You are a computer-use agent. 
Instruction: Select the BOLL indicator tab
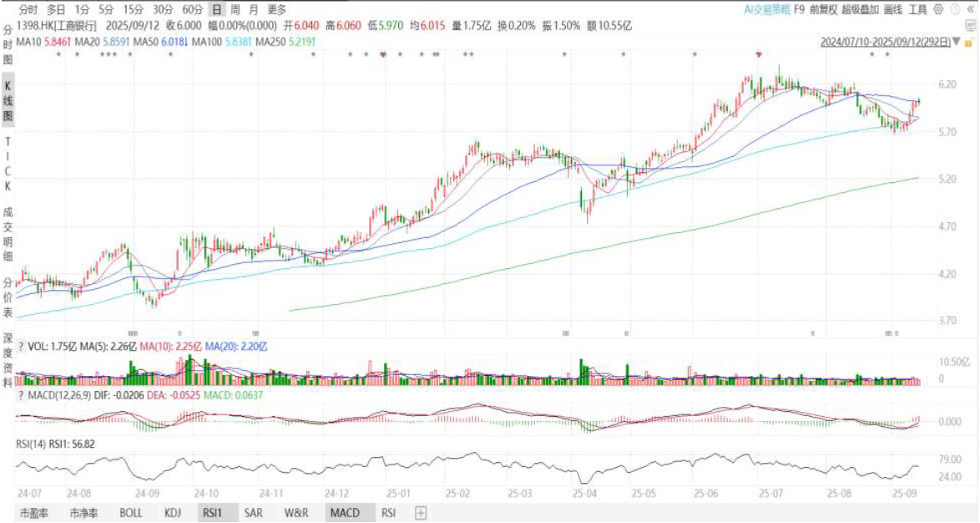131,512
